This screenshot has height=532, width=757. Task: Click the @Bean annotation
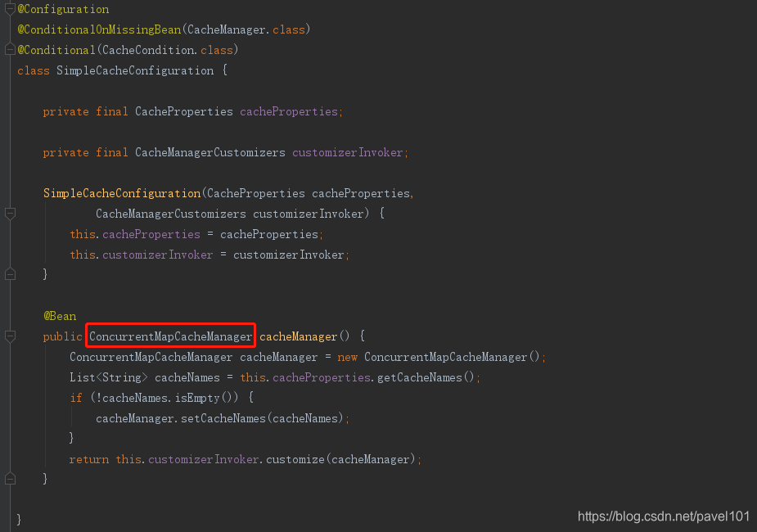(60, 316)
